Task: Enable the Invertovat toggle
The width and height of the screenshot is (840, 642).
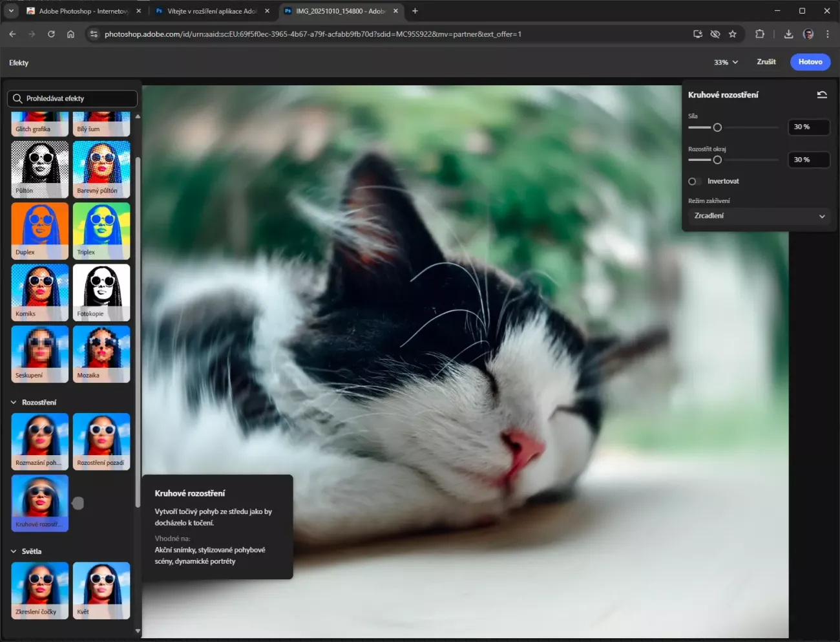Action: (x=695, y=182)
